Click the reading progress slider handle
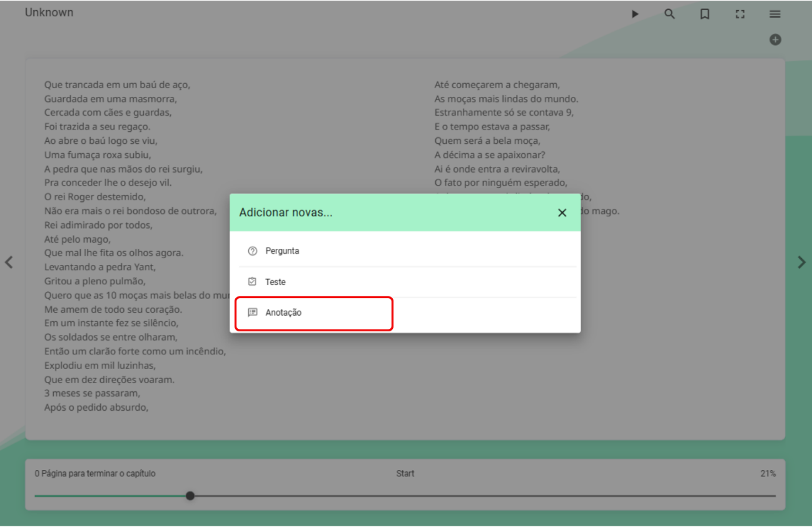This screenshot has width=812, height=527. (x=190, y=496)
